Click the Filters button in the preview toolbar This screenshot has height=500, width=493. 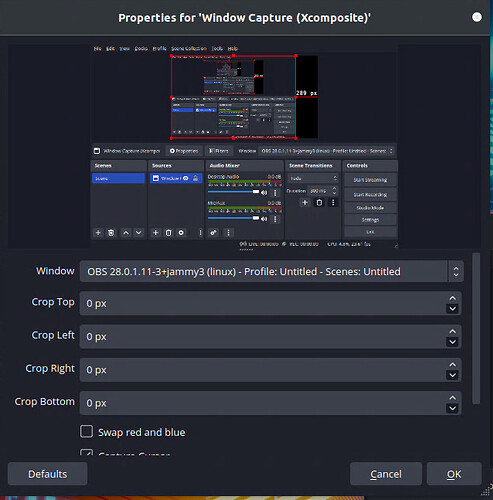tap(218, 151)
